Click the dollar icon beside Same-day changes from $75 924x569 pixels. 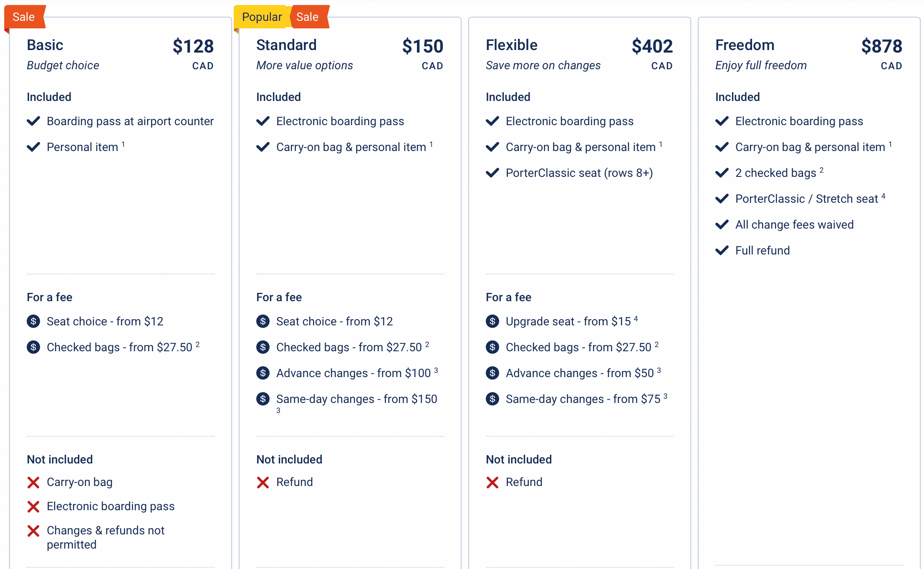(492, 399)
